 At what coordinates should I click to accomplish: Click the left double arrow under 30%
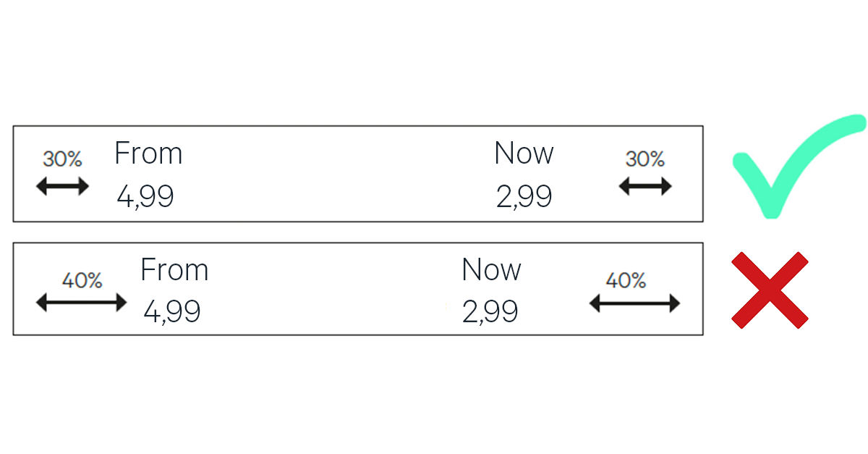62,187
